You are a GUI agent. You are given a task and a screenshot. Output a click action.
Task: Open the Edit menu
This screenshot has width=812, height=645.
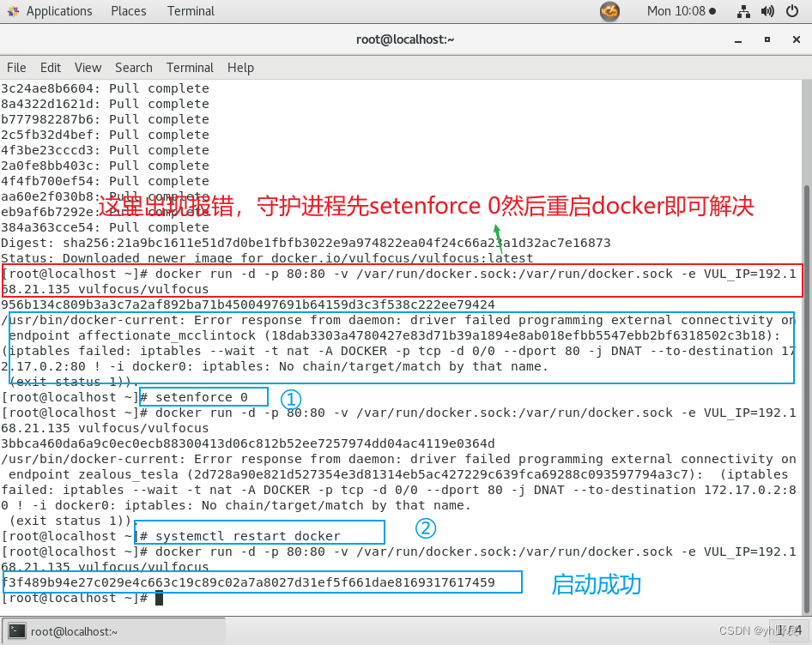tap(50, 68)
